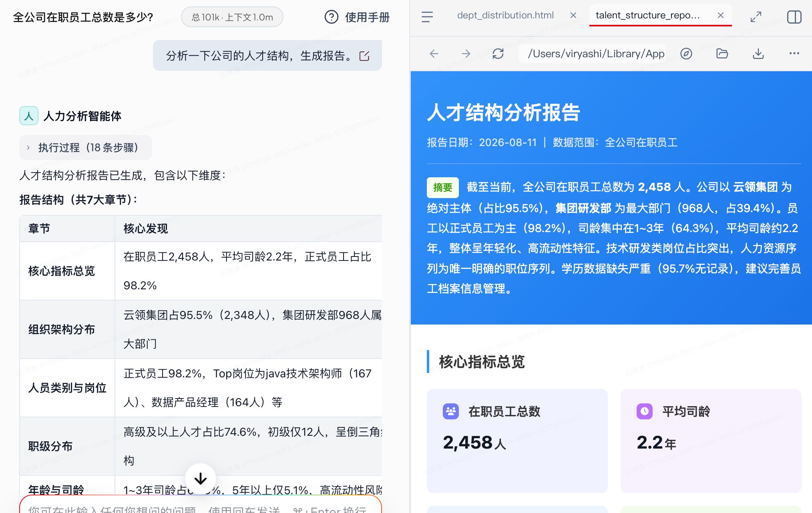Viewport: 812px width, 513px height.
Task: Open more options ellipsis menu
Action: pos(794,54)
